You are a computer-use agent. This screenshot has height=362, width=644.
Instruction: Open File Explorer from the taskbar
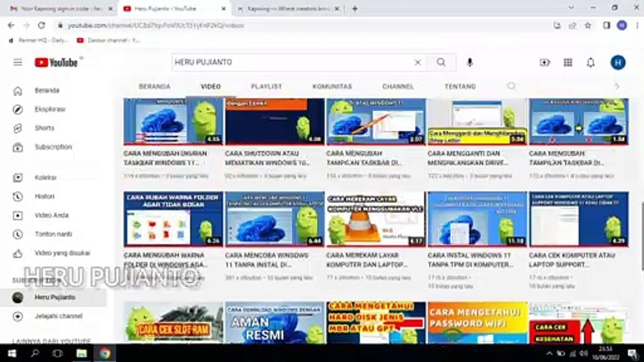click(x=82, y=353)
